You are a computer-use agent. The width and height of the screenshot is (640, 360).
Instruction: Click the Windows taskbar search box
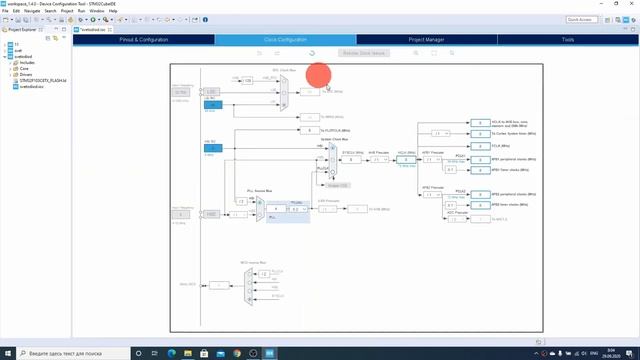tap(73, 353)
